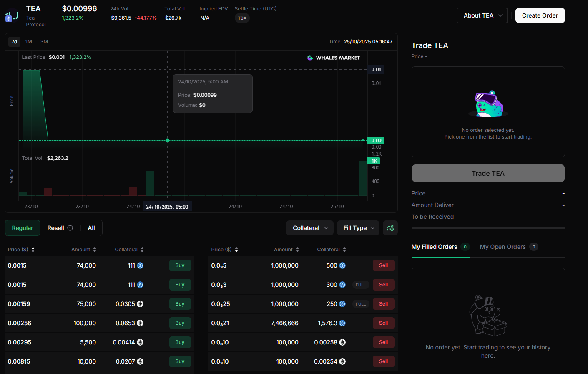Image resolution: width=588 pixels, height=374 pixels.
Task: Click Sell on the 7,466,666 amount order
Action: pos(383,323)
